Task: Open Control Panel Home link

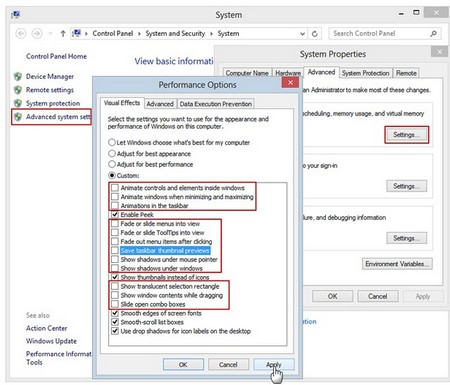Action: pyautogui.click(x=56, y=56)
